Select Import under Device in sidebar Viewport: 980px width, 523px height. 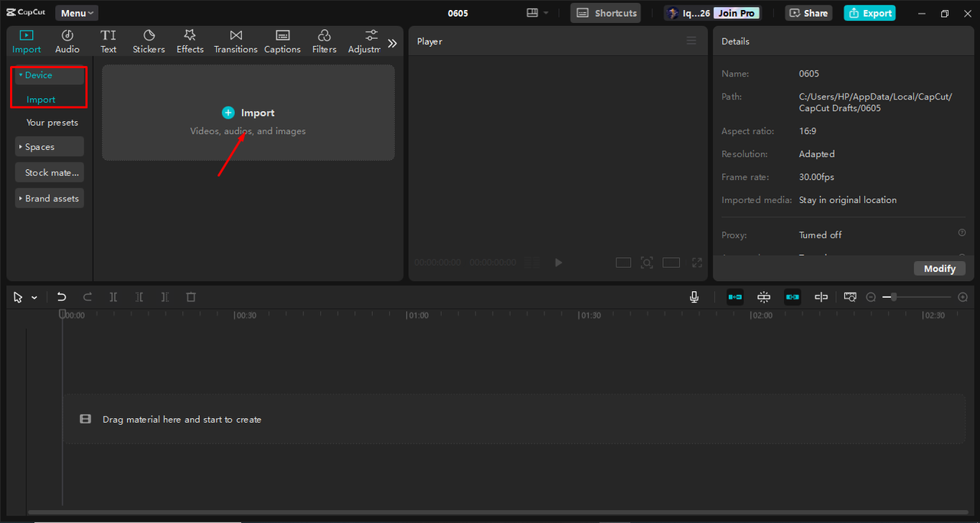point(41,100)
